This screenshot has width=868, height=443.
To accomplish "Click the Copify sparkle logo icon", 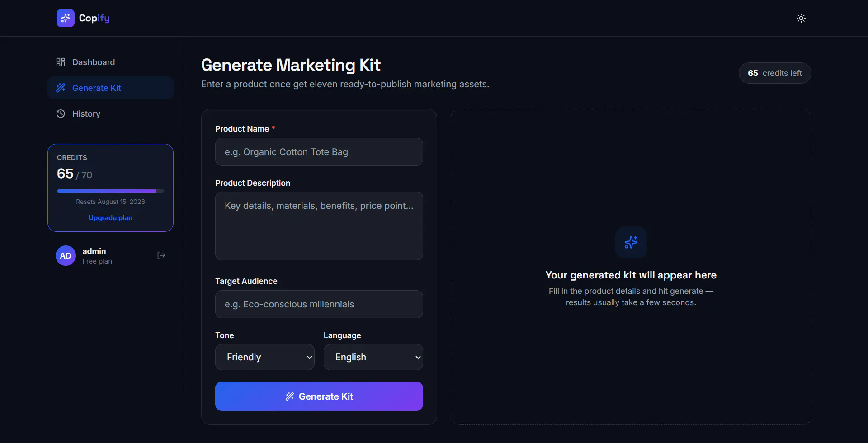I will pyautogui.click(x=66, y=18).
